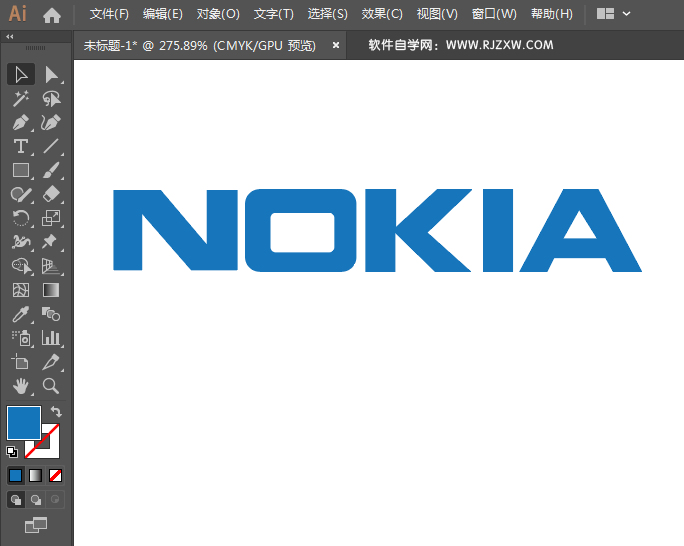Open the 帮助(H) menu
The image size is (684, 546).
point(552,14)
